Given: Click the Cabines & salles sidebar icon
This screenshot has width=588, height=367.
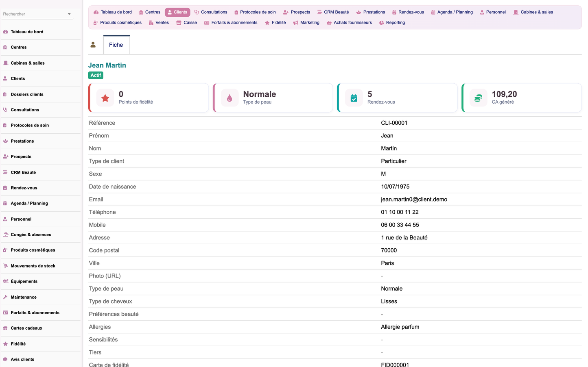Looking at the screenshot, I should point(5,63).
